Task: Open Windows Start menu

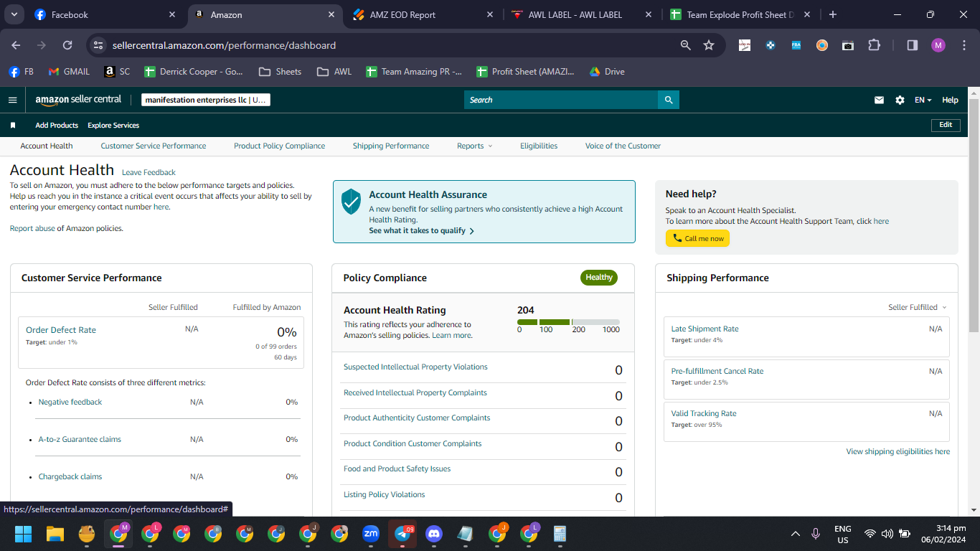Action: (24, 534)
